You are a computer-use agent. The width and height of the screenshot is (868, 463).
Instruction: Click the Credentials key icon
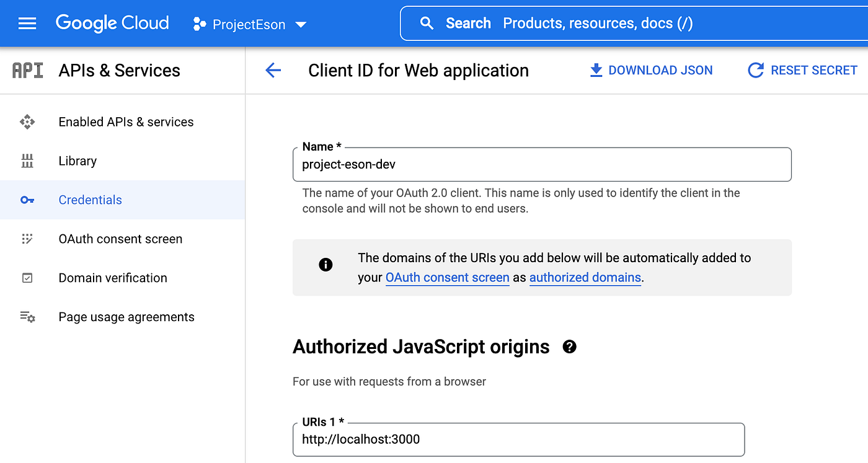27,200
